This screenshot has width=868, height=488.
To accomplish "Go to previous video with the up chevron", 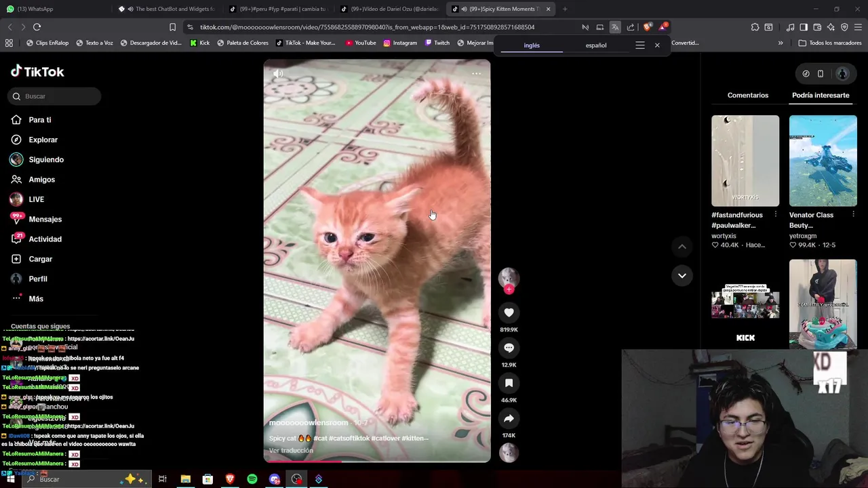I will pos(682,247).
